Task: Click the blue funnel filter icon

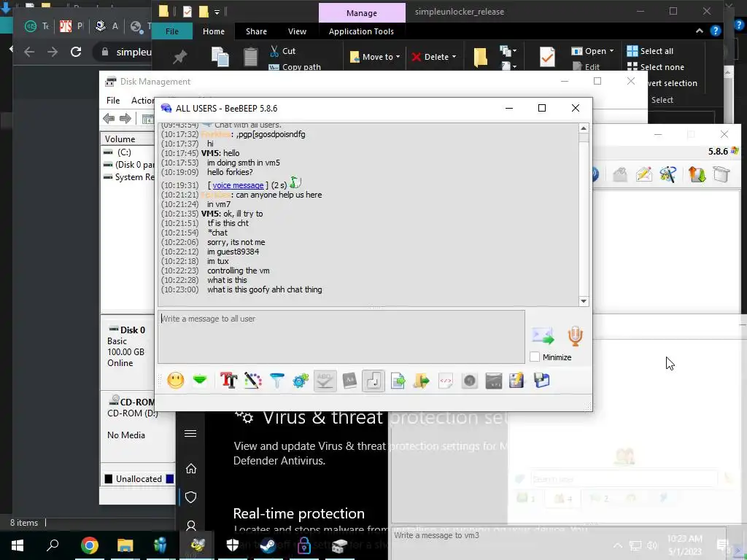Action: [276, 381]
